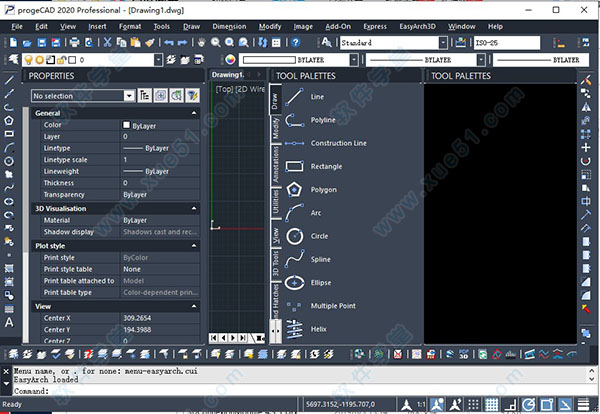Click the coordinates readout in the status bar
The width and height of the screenshot is (600, 414).
click(340, 404)
